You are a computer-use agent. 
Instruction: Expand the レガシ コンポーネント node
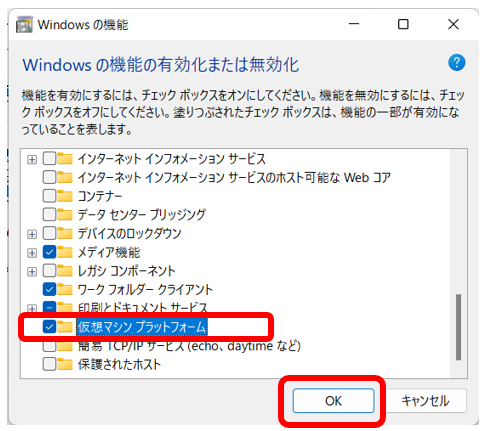tap(32, 271)
